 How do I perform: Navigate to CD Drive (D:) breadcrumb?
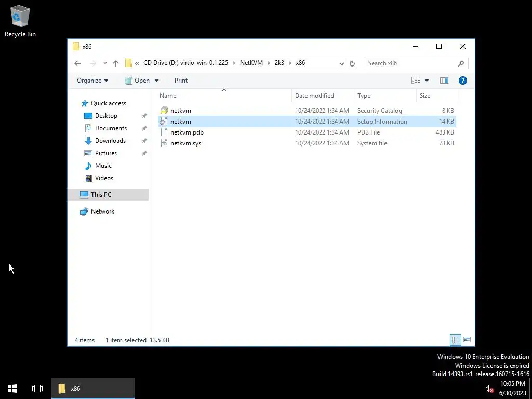pos(185,63)
